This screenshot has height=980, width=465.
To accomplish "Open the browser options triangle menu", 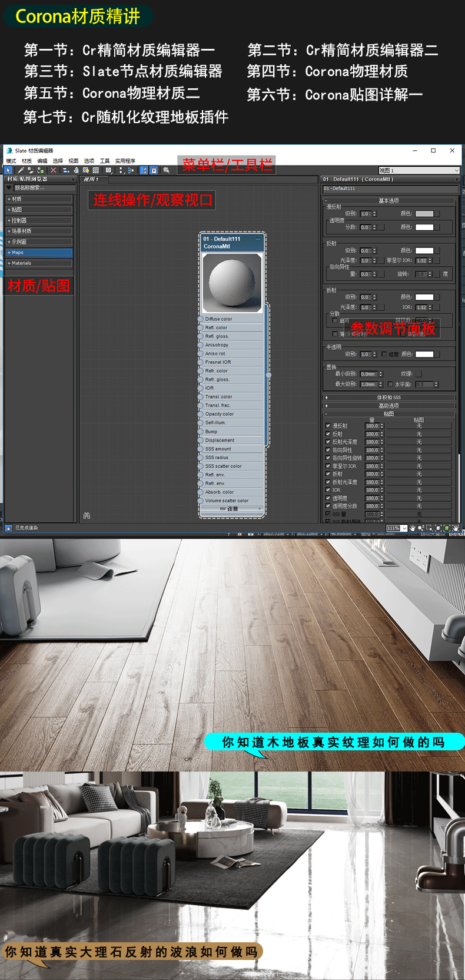I will [9, 188].
